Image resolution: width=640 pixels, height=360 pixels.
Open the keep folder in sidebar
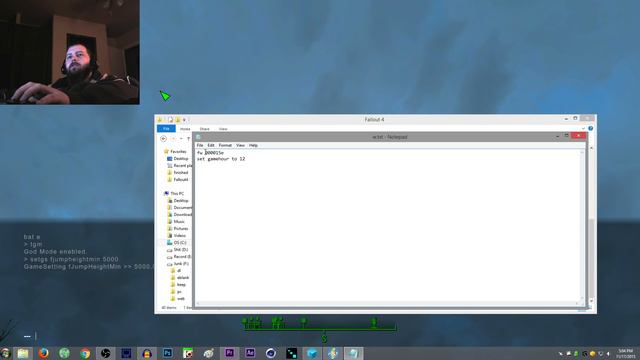tap(178, 284)
